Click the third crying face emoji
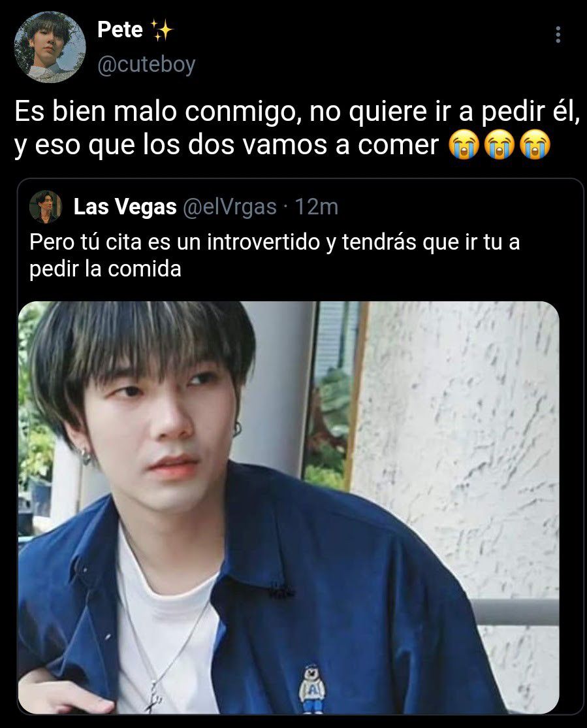Image resolution: width=587 pixels, height=728 pixels. point(535,145)
